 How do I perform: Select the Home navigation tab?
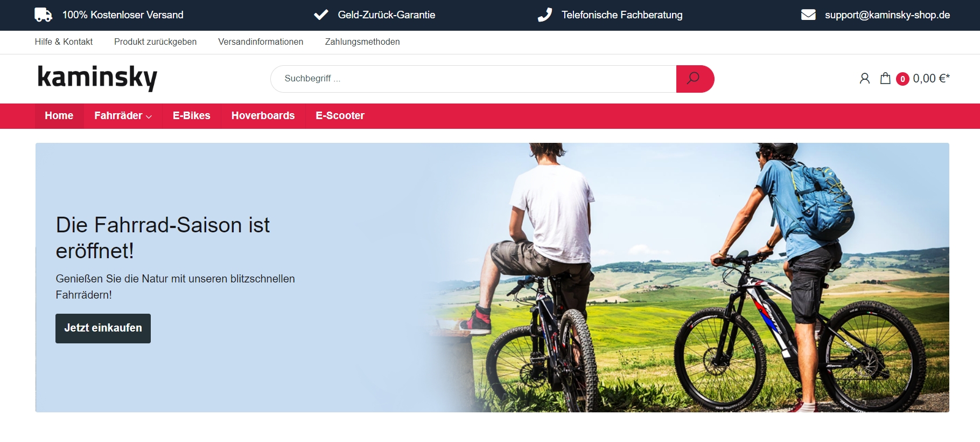(59, 116)
